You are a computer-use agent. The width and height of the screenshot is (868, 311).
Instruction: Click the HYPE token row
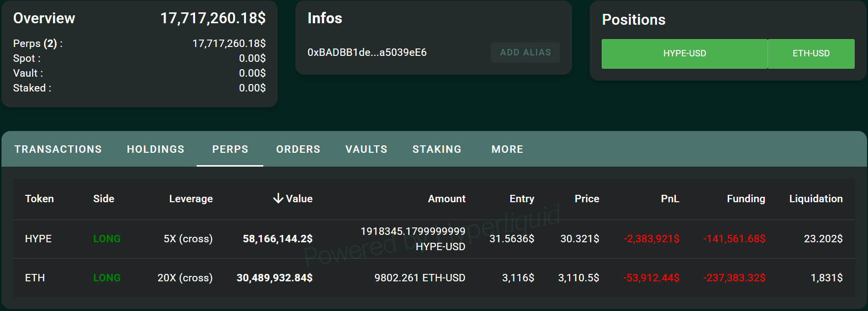[39, 239]
